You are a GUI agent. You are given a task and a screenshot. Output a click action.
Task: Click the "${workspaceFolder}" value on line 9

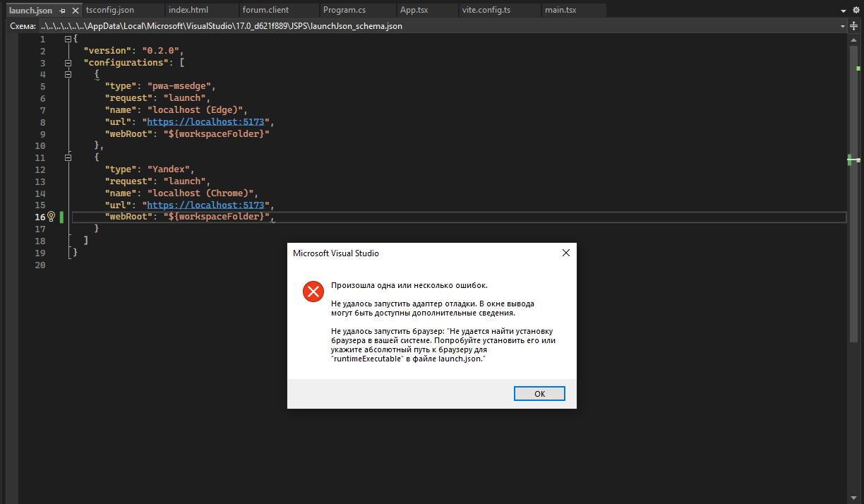tap(217, 134)
